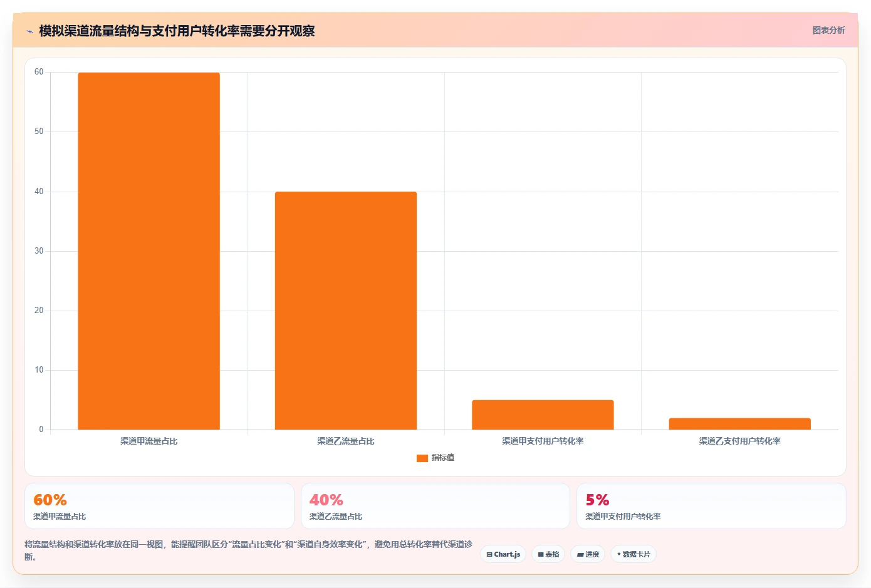Click x-axis label 渠道乙支付用户转化率

pos(740,441)
